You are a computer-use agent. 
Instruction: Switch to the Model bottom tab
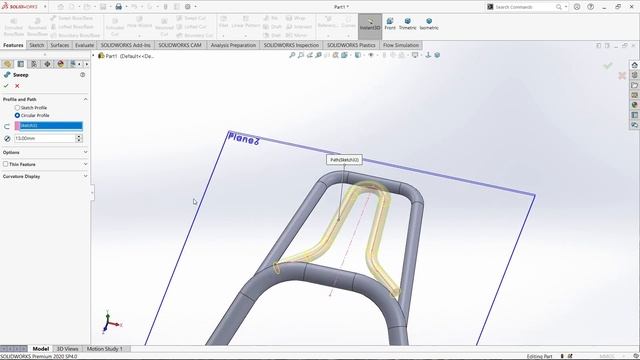click(x=40, y=349)
